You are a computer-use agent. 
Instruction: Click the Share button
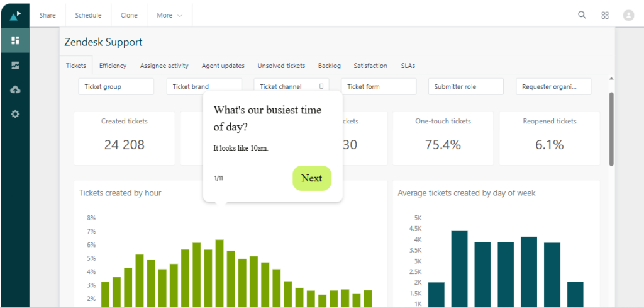pyautogui.click(x=48, y=15)
